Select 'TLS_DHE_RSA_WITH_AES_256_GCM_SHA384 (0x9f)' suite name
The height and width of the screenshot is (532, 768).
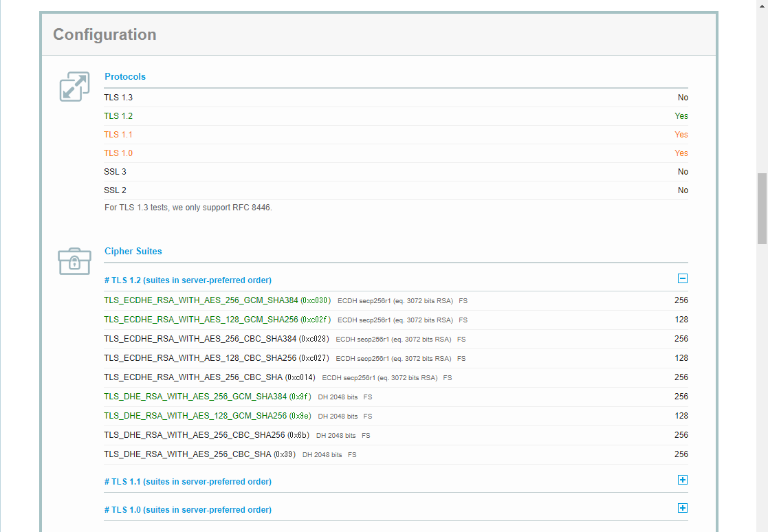tap(208, 397)
